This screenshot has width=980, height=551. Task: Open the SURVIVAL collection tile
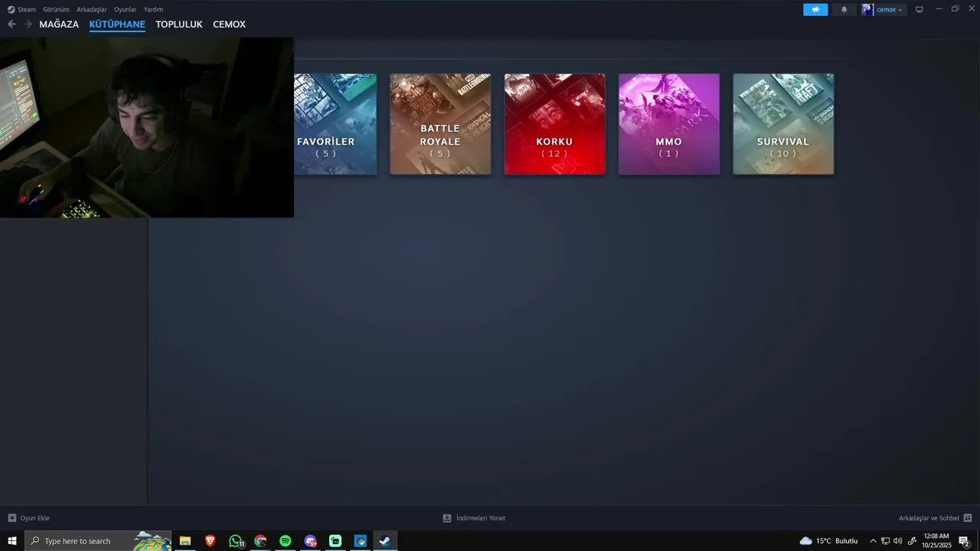(783, 124)
